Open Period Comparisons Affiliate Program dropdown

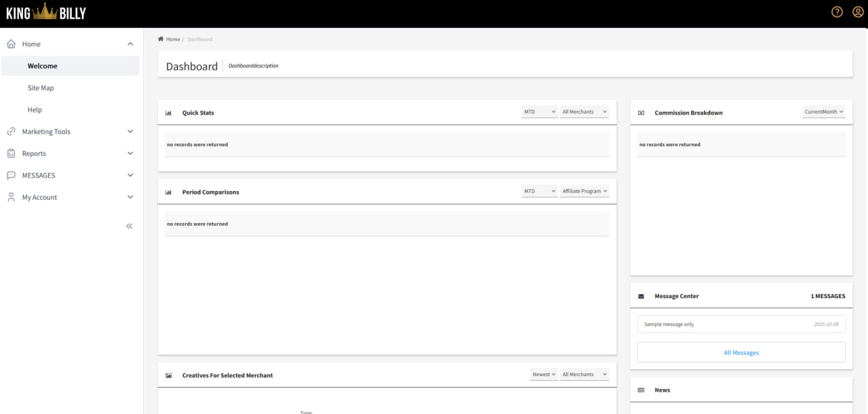(584, 191)
